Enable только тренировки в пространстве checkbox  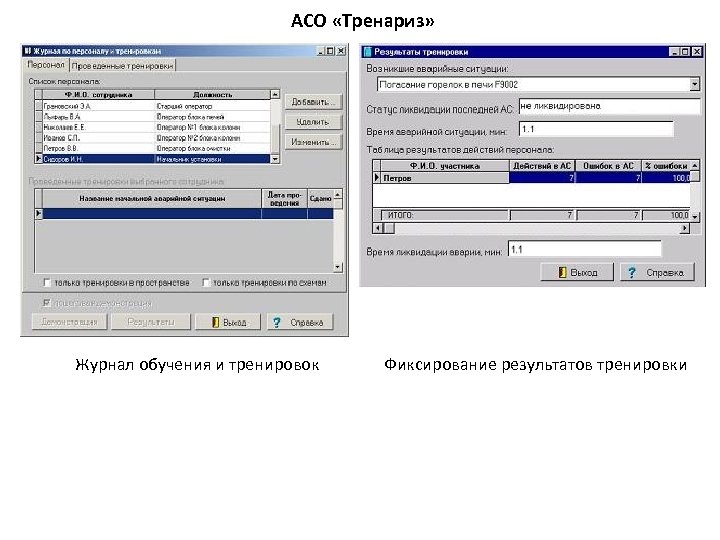pyautogui.click(x=47, y=282)
